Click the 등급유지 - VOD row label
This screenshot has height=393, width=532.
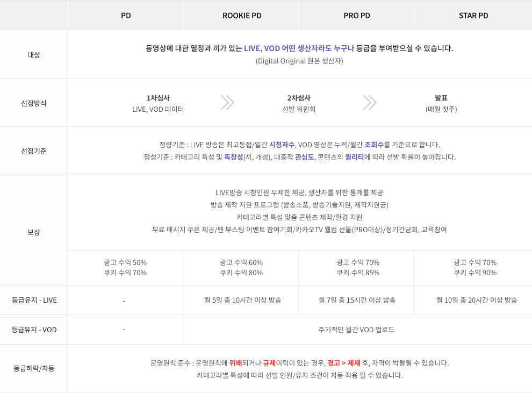click(34, 330)
